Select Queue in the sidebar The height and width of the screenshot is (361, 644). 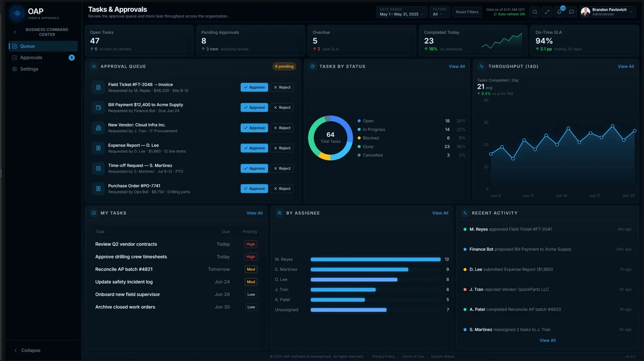point(43,46)
